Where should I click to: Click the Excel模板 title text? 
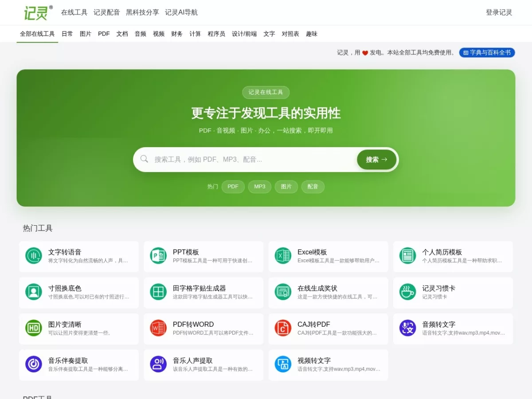[312, 252]
